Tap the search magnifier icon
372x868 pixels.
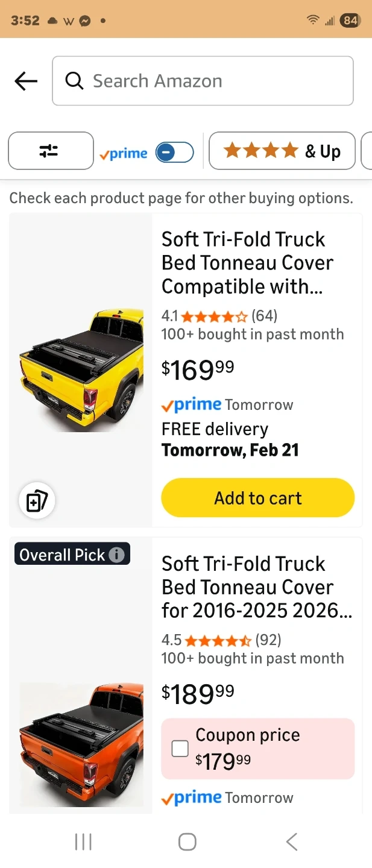(x=74, y=81)
